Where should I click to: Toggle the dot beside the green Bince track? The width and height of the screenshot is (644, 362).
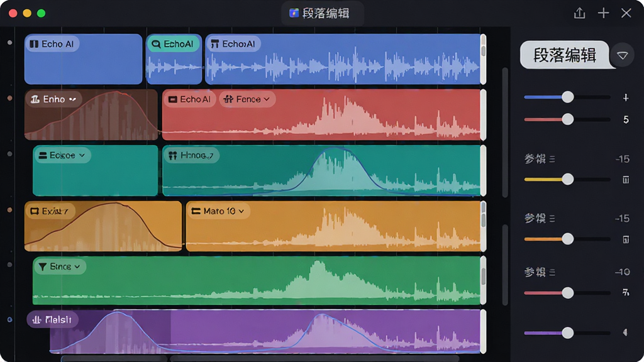pos(10,265)
